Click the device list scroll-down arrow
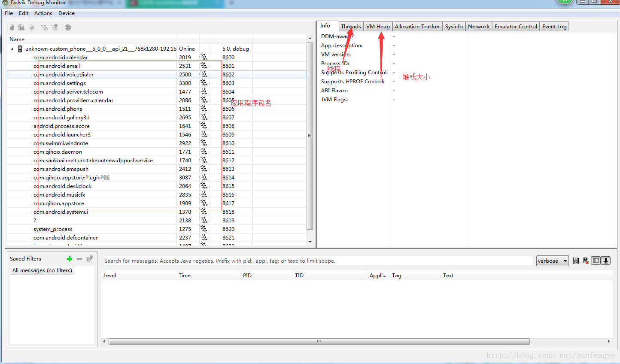The width and height of the screenshot is (620, 364). [x=310, y=242]
